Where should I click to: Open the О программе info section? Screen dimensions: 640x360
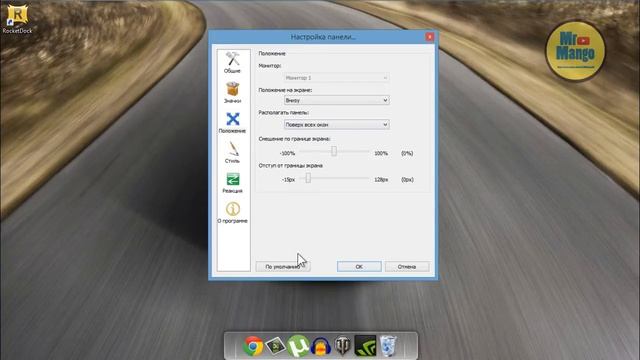pos(233,213)
